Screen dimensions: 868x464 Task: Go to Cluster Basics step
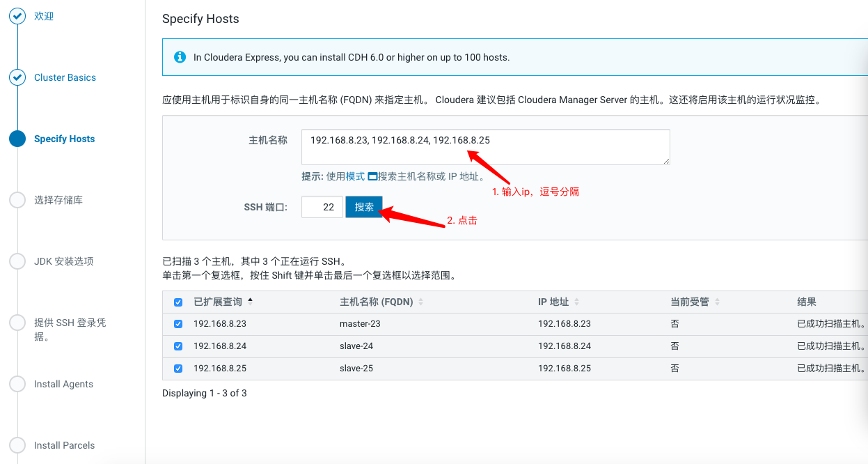tap(65, 77)
